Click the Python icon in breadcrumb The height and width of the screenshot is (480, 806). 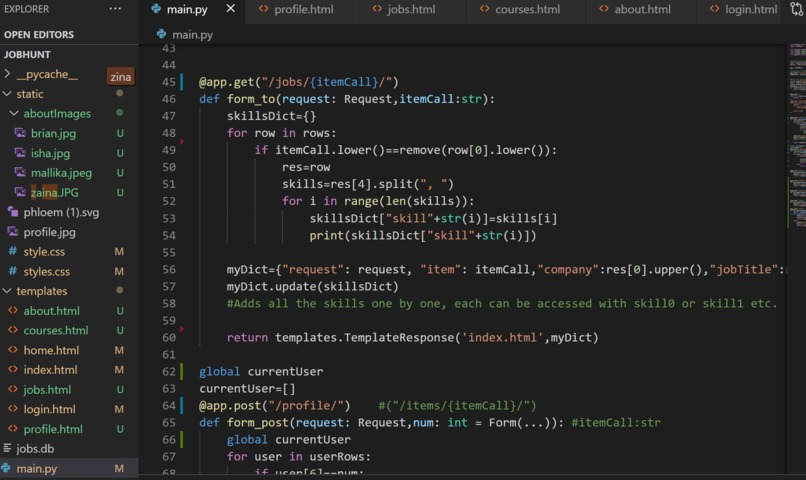161,34
